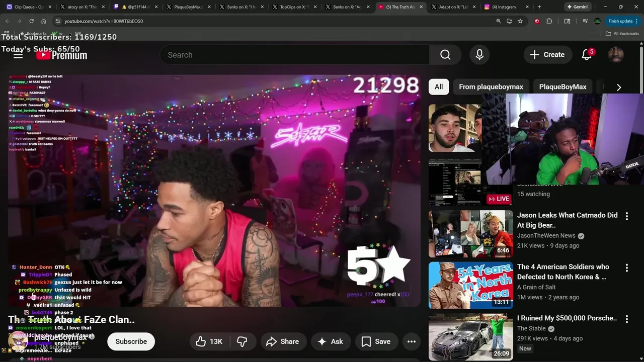Click the main video player area
The image size is (644, 362).
coord(214,191)
